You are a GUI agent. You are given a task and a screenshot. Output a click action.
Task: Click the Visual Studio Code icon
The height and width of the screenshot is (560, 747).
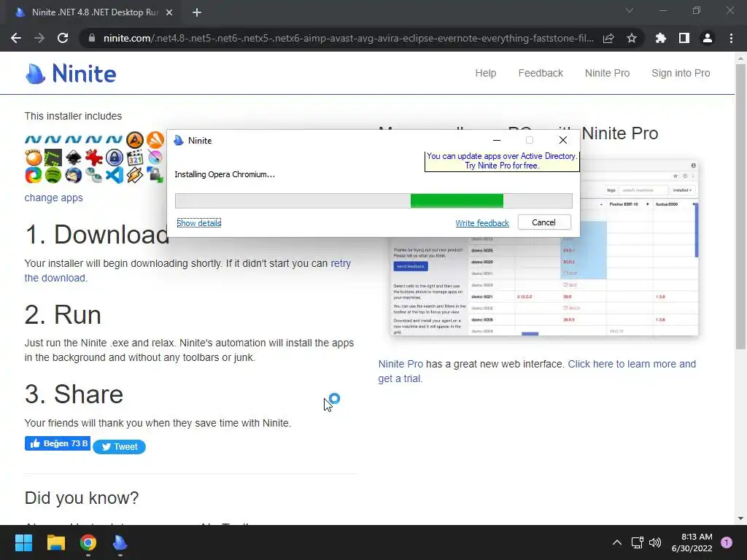tap(115, 175)
